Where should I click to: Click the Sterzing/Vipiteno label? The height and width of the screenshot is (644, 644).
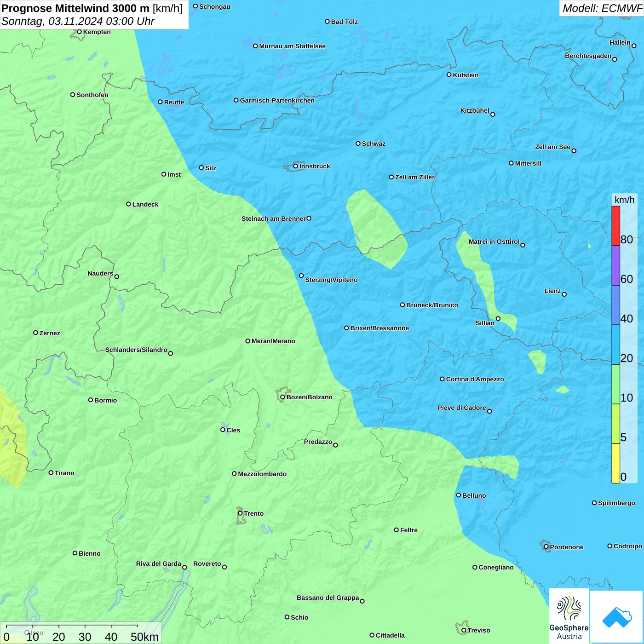point(331,280)
